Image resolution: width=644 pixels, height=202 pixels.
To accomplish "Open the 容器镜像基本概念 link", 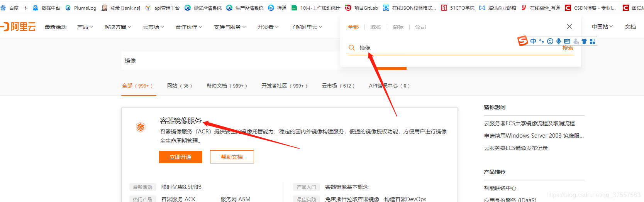I will click(x=347, y=187).
